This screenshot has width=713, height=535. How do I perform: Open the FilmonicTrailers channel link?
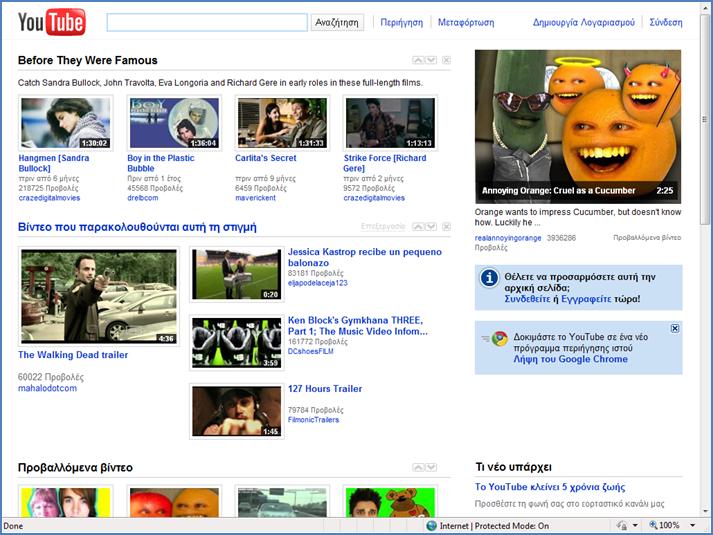(313, 420)
